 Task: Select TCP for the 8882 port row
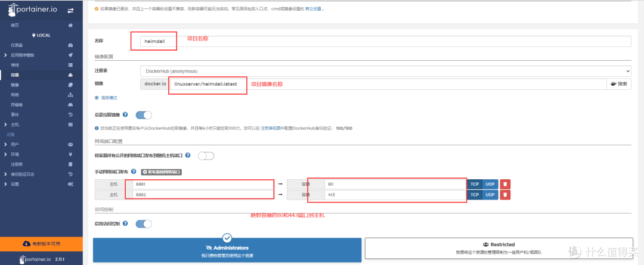pyautogui.click(x=475, y=195)
